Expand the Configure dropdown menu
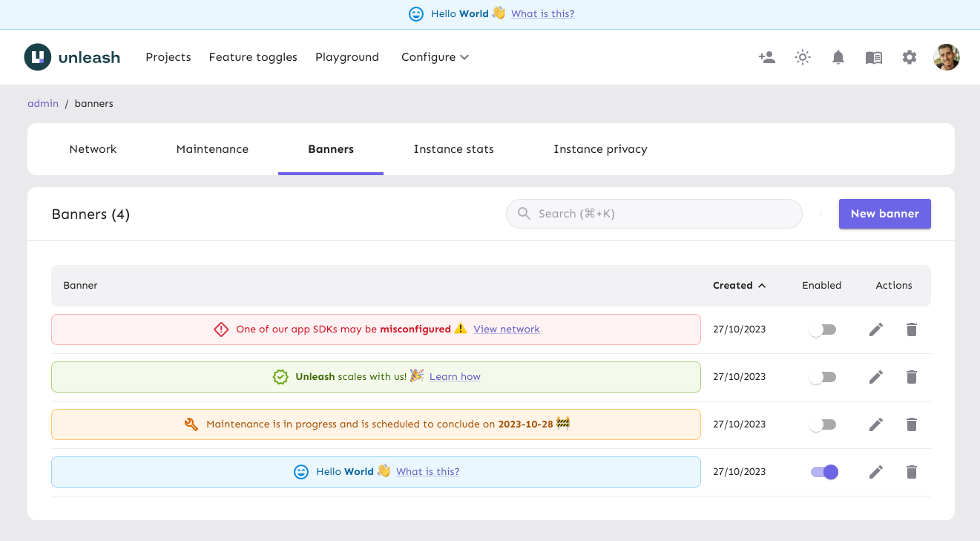980x541 pixels. pyautogui.click(x=435, y=57)
